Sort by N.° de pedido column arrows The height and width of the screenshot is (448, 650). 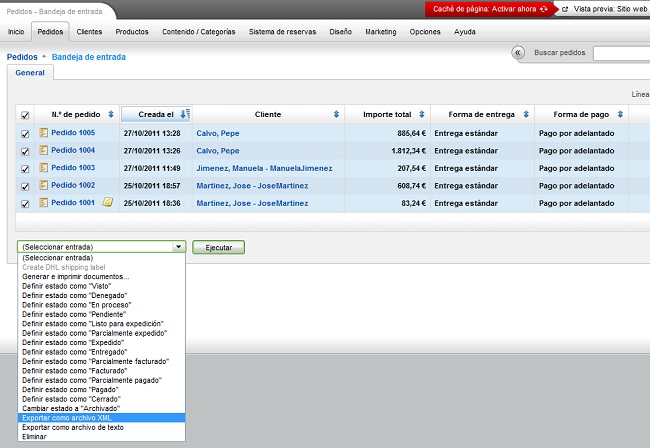111,114
